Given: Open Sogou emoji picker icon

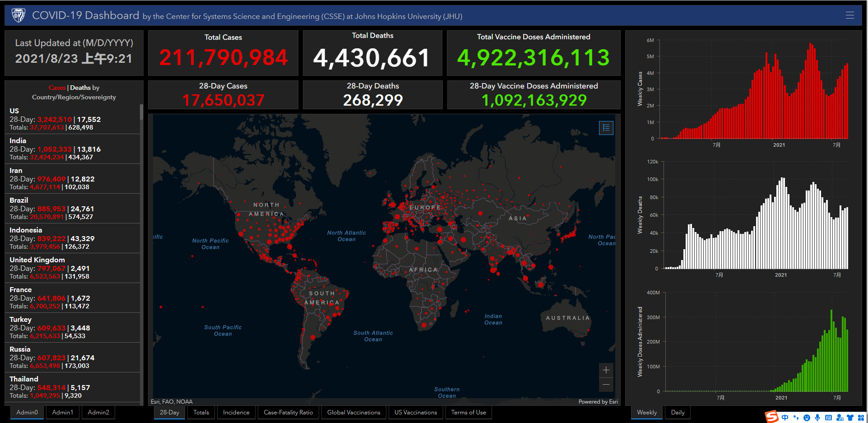Looking at the screenshot, I should click(x=807, y=416).
